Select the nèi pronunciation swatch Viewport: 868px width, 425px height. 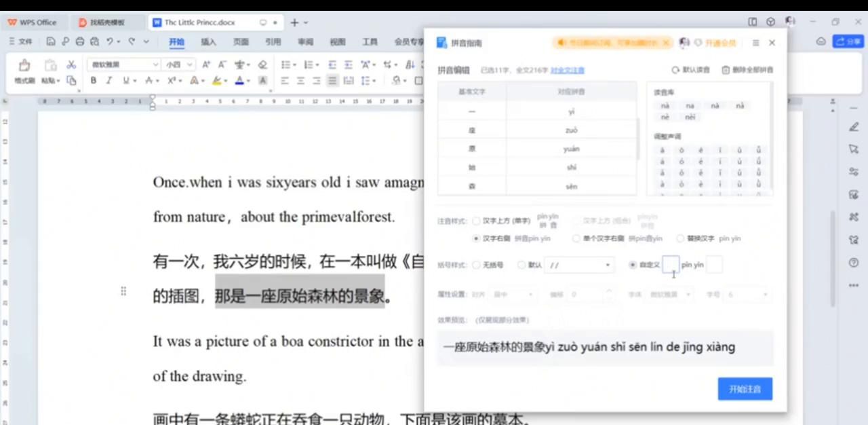[x=690, y=117]
